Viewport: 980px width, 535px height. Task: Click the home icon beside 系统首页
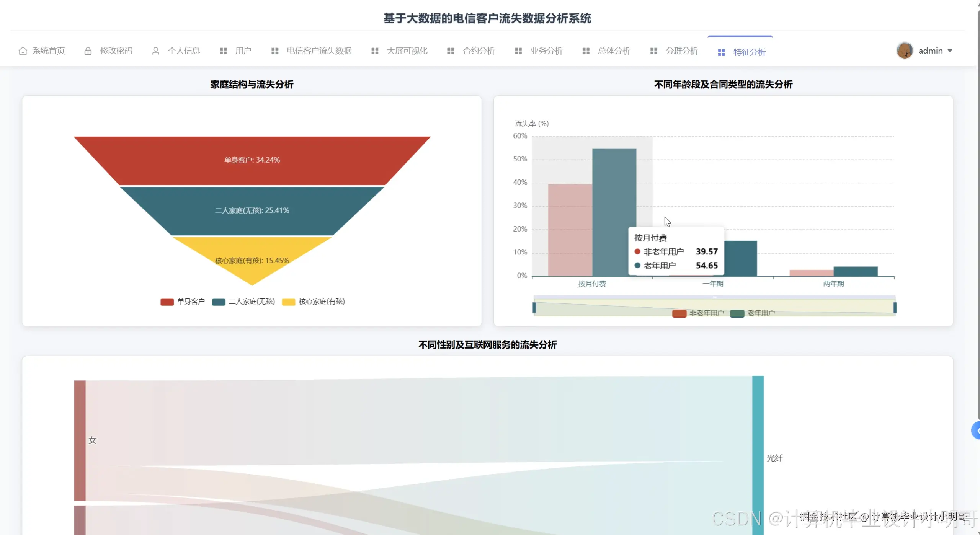pyautogui.click(x=23, y=51)
